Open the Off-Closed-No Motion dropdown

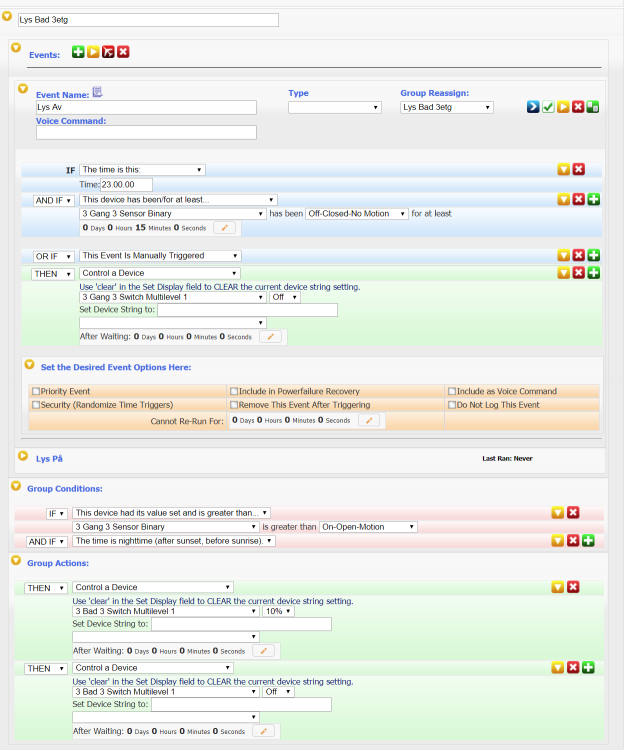click(355, 213)
